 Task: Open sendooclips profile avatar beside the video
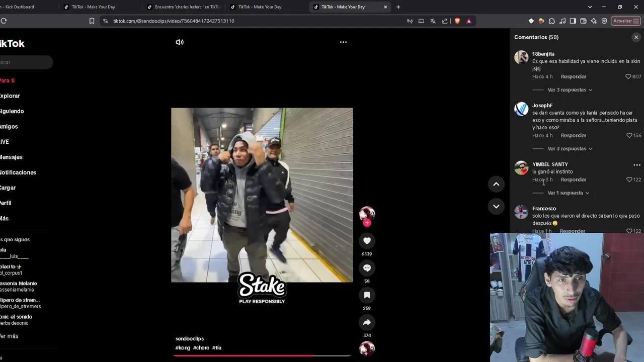(x=367, y=213)
